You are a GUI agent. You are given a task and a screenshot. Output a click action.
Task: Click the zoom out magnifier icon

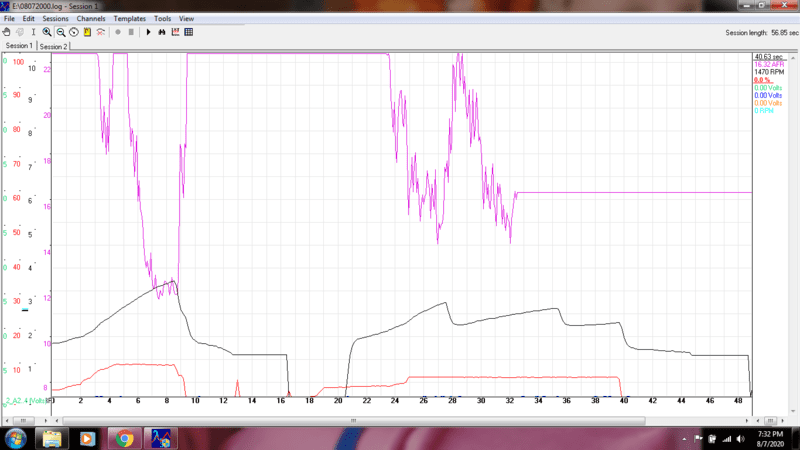point(61,32)
